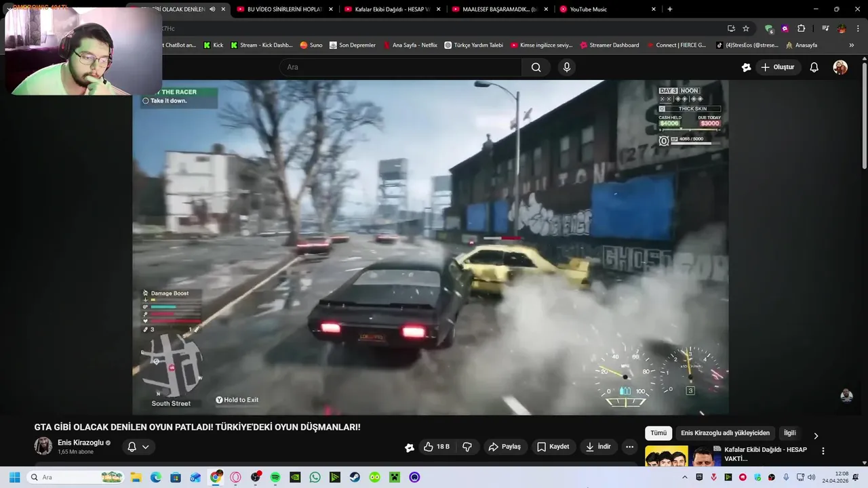
Task: Select the İlgili filter chip
Action: pyautogui.click(x=789, y=433)
